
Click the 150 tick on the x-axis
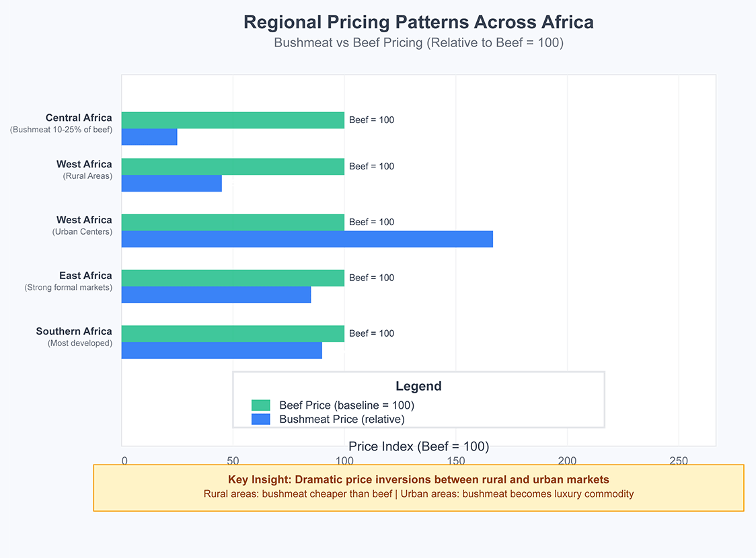point(455,460)
